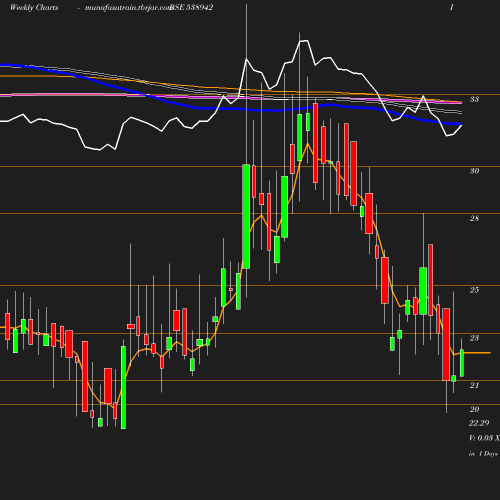
Task: Click the munafasutra website watermark text
Action: (128, 8)
